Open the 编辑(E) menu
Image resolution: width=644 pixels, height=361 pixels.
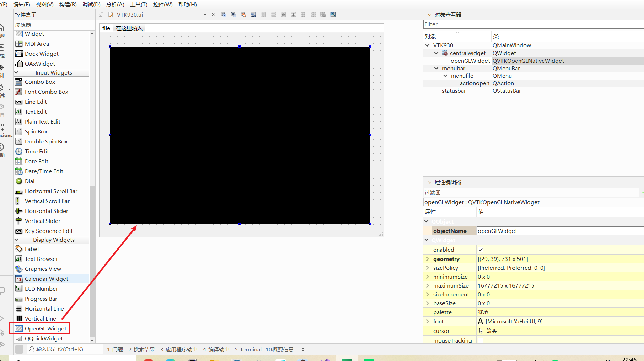pyautogui.click(x=21, y=4)
